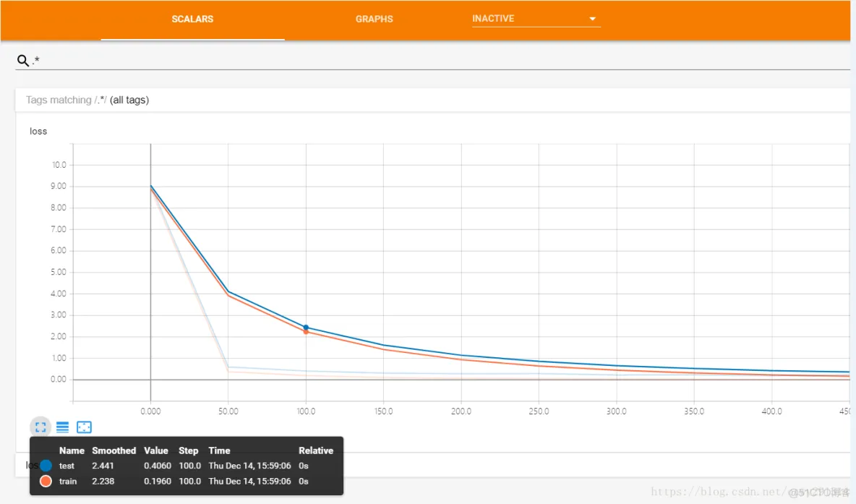Viewport: 856px width, 504px height.
Task: Click the smoothed value 2.238
Action: (x=103, y=481)
